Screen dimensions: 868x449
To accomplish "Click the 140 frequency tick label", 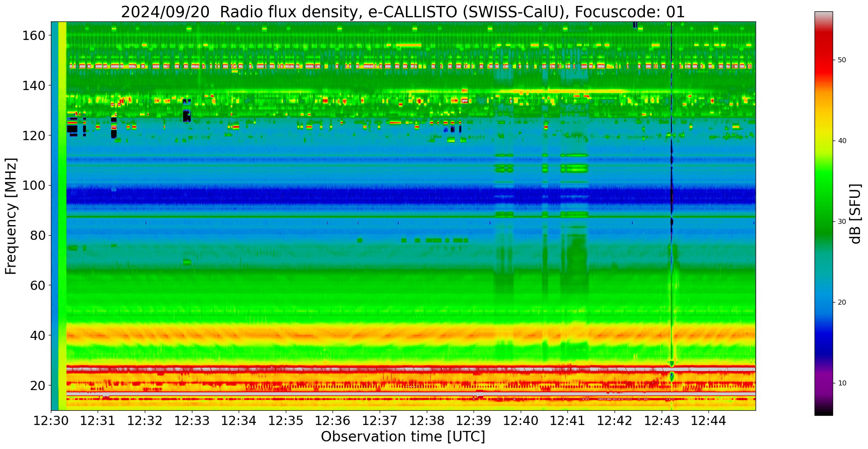I will pos(35,85).
